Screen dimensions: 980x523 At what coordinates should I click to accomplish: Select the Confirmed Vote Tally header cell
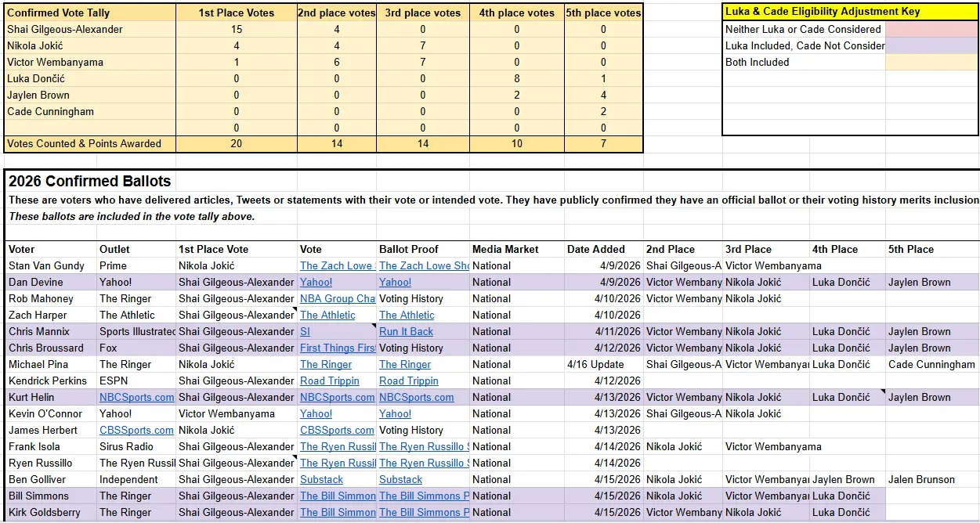point(89,13)
